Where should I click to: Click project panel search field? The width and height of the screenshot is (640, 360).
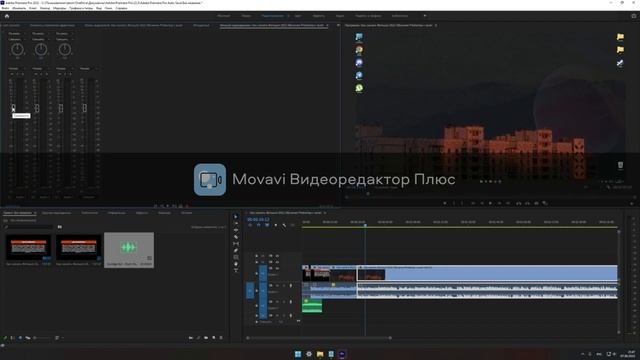coord(28,227)
